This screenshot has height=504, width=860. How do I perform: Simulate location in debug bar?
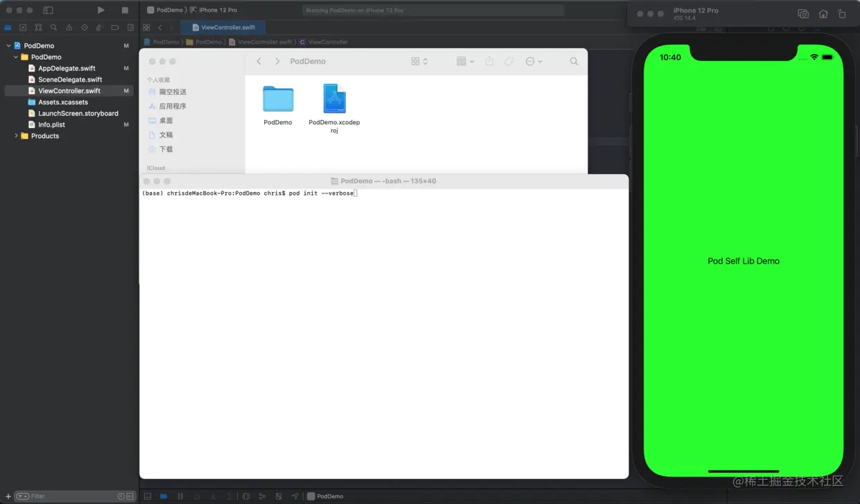[295, 496]
